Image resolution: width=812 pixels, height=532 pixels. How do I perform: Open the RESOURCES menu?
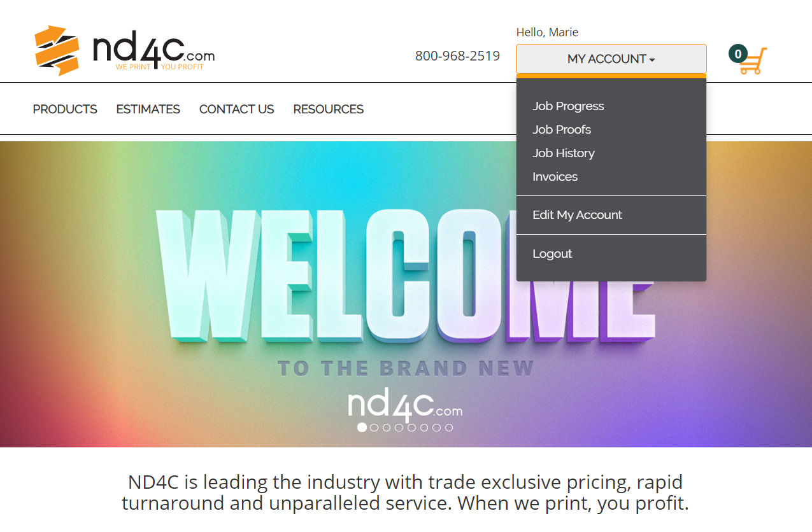click(328, 109)
